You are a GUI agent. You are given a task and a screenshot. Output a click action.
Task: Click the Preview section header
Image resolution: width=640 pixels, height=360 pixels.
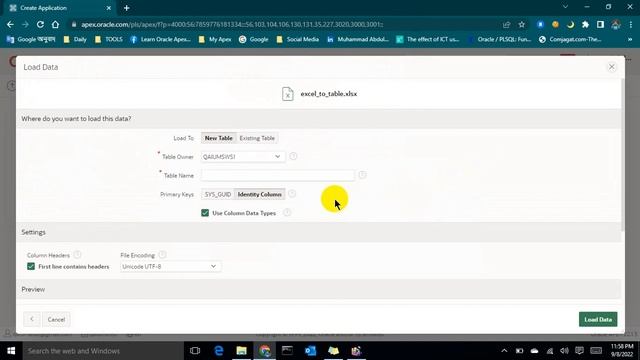point(319,289)
